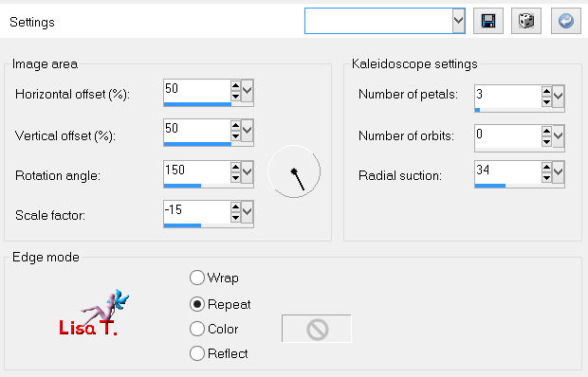The height and width of the screenshot is (377, 588).
Task: Increase Horizontal offset with up arrow
Action: coord(235,86)
